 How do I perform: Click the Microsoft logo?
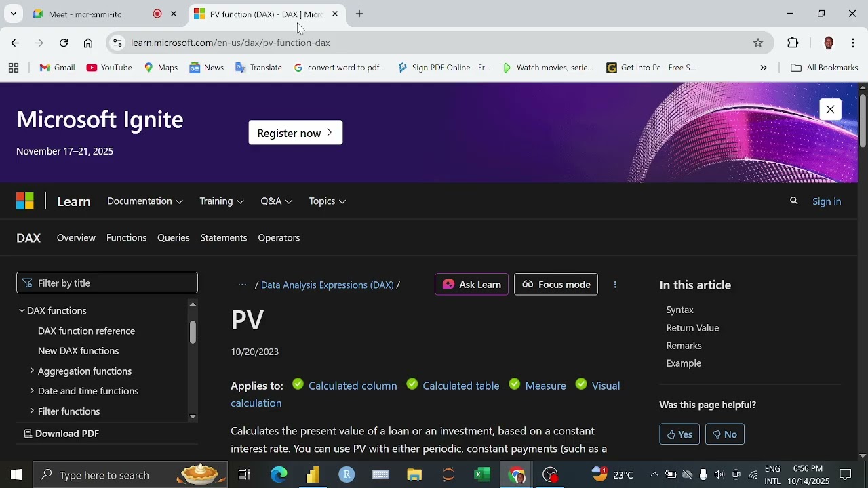[25, 201]
